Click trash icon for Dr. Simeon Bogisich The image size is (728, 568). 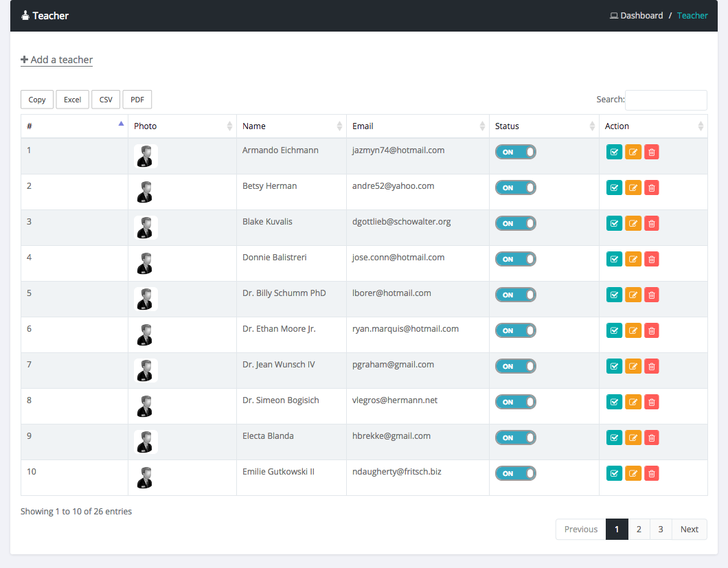pyautogui.click(x=652, y=402)
